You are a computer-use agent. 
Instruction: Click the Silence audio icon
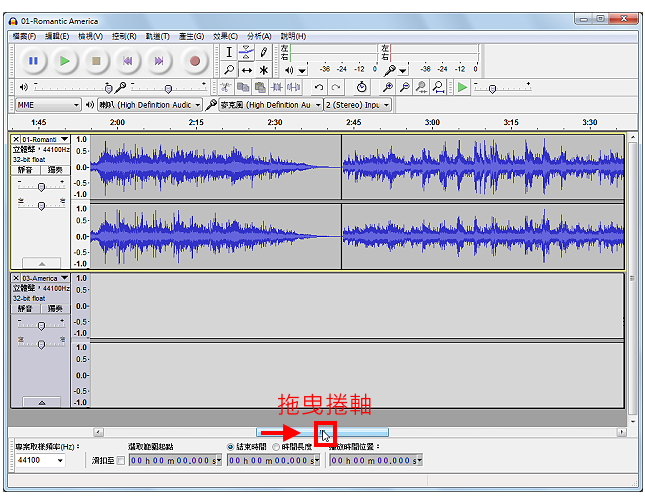click(294, 87)
